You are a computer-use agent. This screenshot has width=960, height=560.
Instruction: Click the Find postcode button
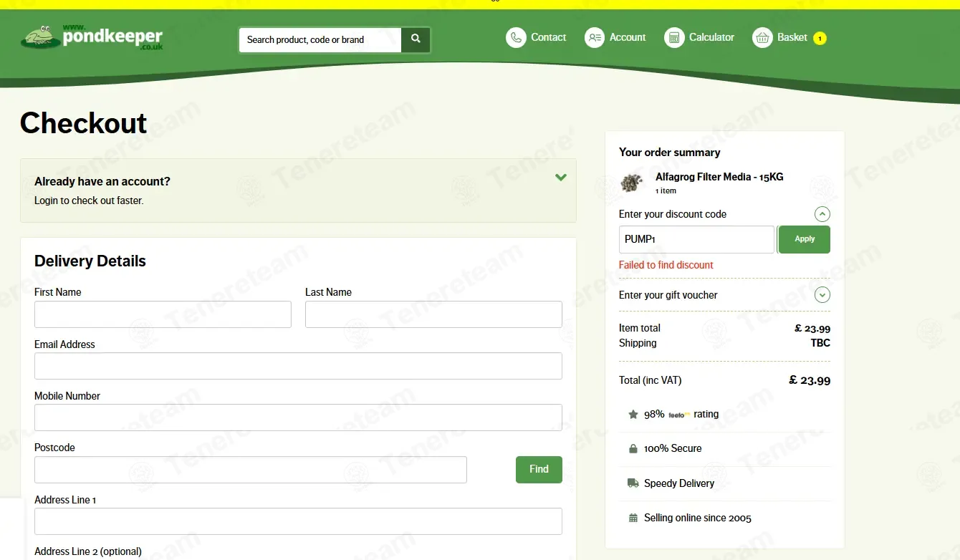tap(539, 470)
